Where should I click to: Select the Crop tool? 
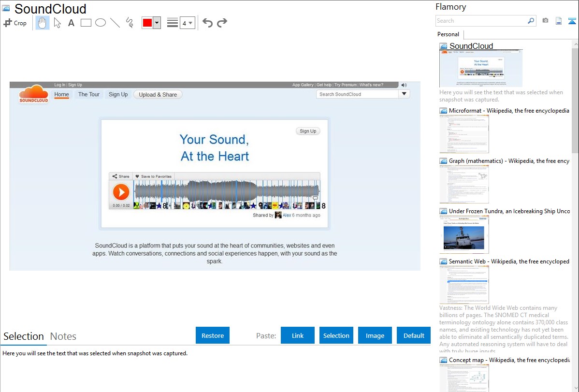click(15, 23)
